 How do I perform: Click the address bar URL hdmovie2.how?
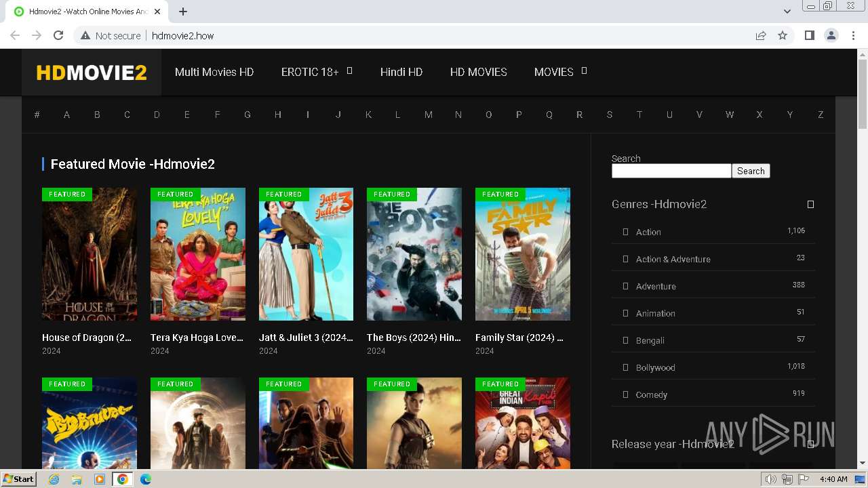pyautogui.click(x=183, y=36)
